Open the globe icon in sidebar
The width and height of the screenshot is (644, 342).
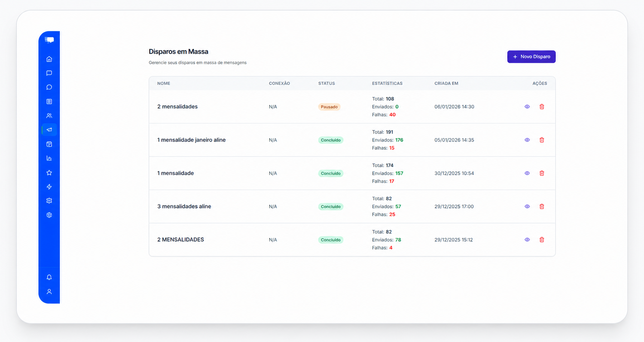point(49,215)
